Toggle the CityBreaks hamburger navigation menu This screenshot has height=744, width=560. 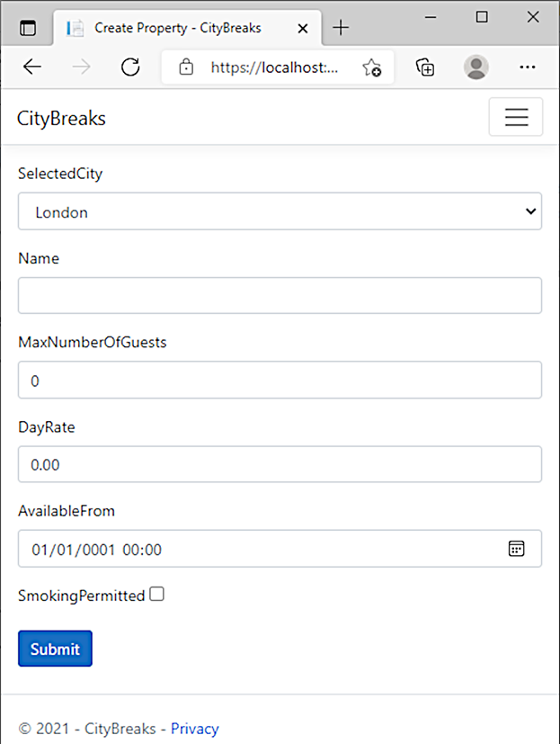516,117
